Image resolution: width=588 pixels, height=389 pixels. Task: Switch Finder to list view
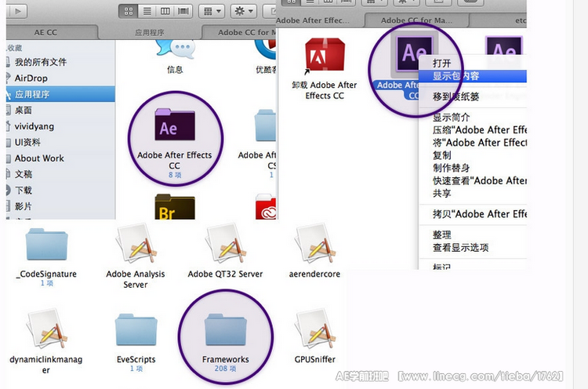pyautogui.click(x=147, y=11)
